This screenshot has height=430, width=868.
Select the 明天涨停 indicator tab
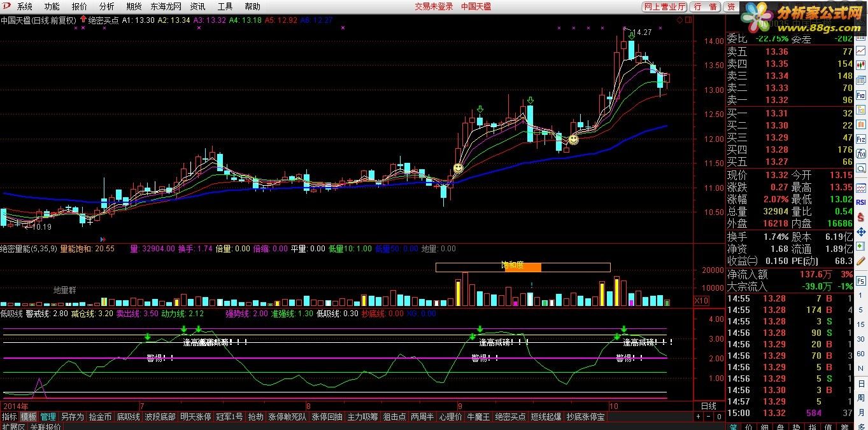tap(196, 417)
